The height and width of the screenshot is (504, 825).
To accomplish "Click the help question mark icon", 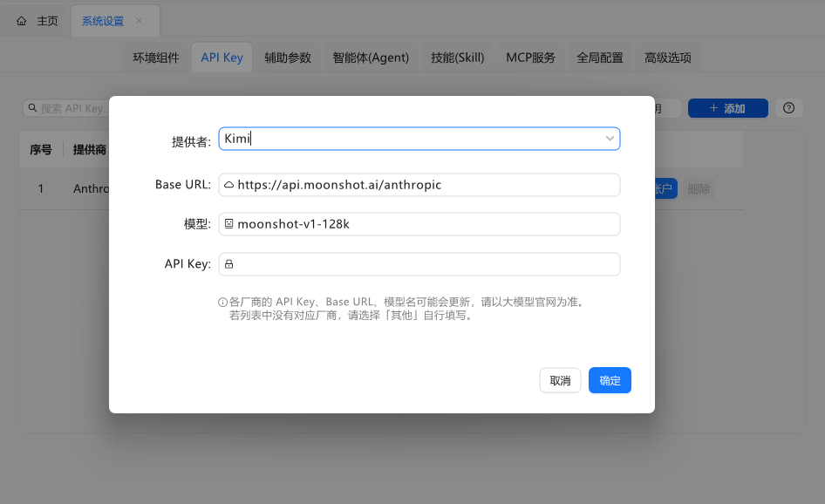I will point(788,108).
